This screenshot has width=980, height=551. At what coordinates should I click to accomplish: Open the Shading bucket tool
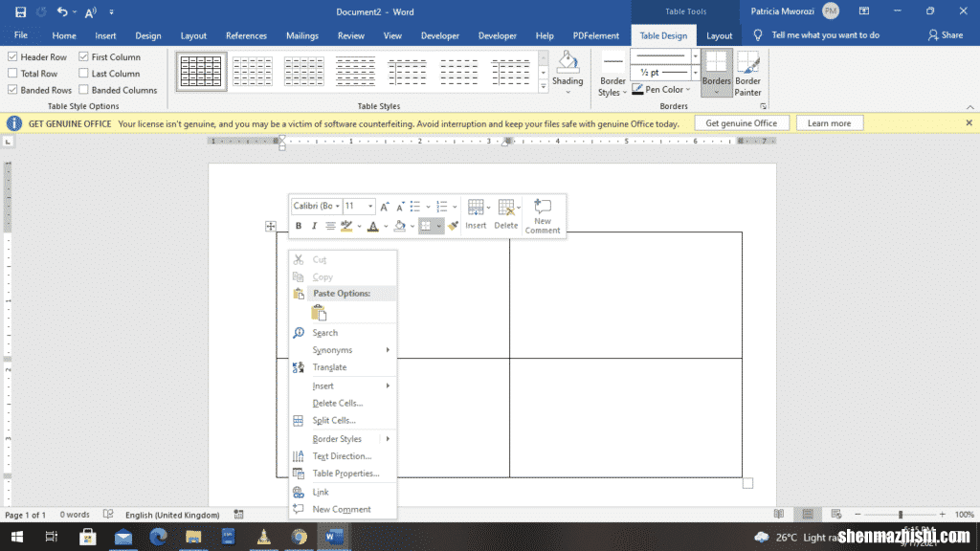(x=568, y=73)
